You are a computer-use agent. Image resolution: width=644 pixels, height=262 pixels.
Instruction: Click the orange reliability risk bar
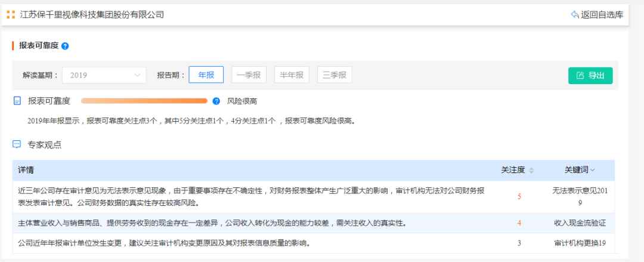[x=144, y=101]
